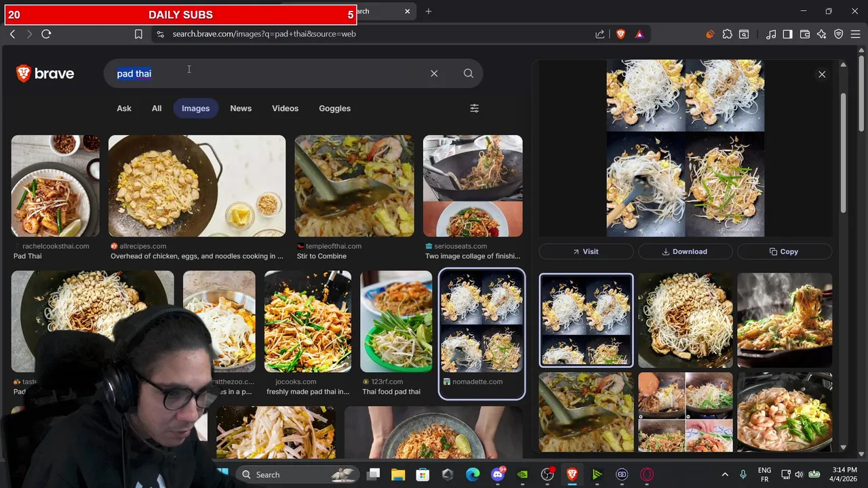Switch to the Videos tab
Viewport: 868px width, 488px height.
tap(285, 108)
